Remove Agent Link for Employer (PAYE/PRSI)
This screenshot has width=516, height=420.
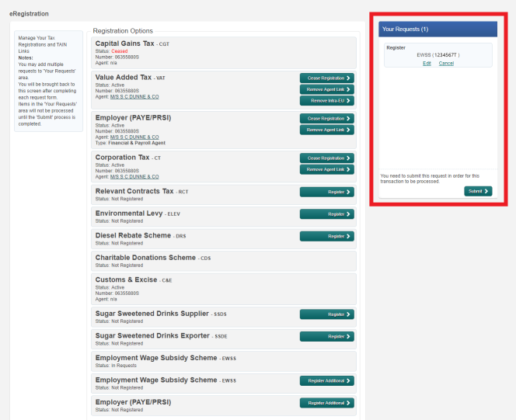coord(326,130)
